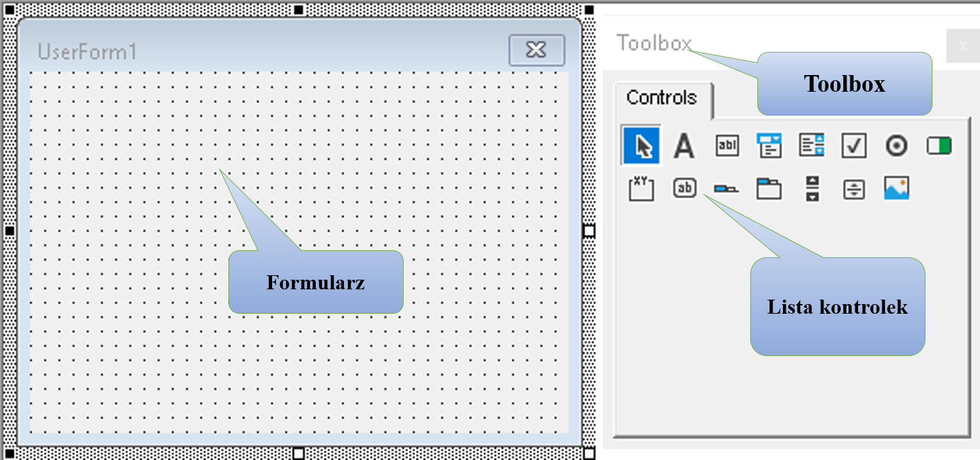Open the Controls tab in Toolbox
Image resolution: width=980 pixels, height=460 pixels.
pyautogui.click(x=662, y=98)
